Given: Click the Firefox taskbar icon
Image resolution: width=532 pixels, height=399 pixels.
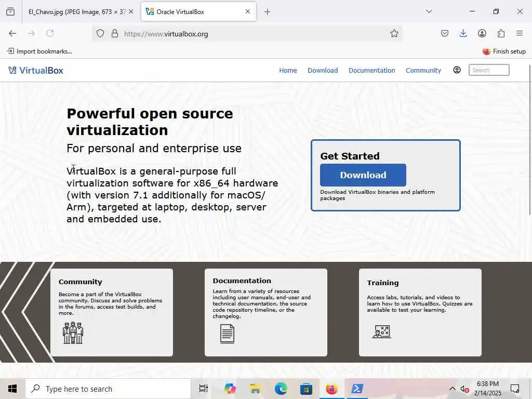Looking at the screenshot, I should coord(332,389).
